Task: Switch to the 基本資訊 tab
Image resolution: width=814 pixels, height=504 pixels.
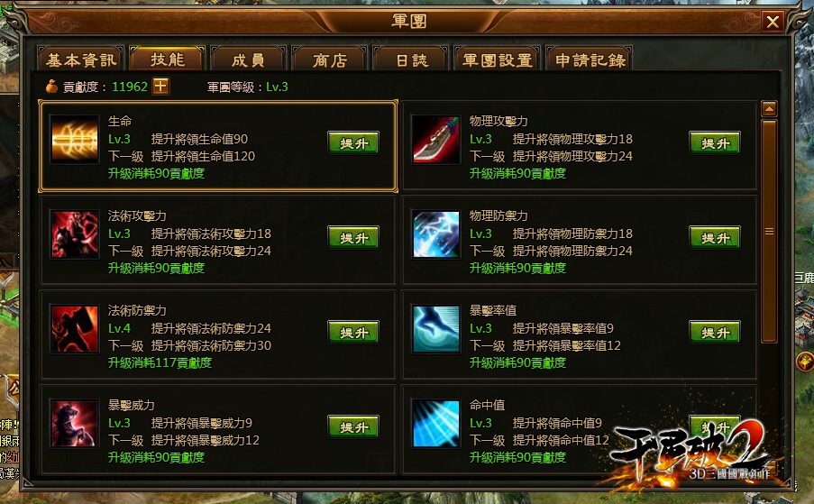Action: tap(81, 59)
